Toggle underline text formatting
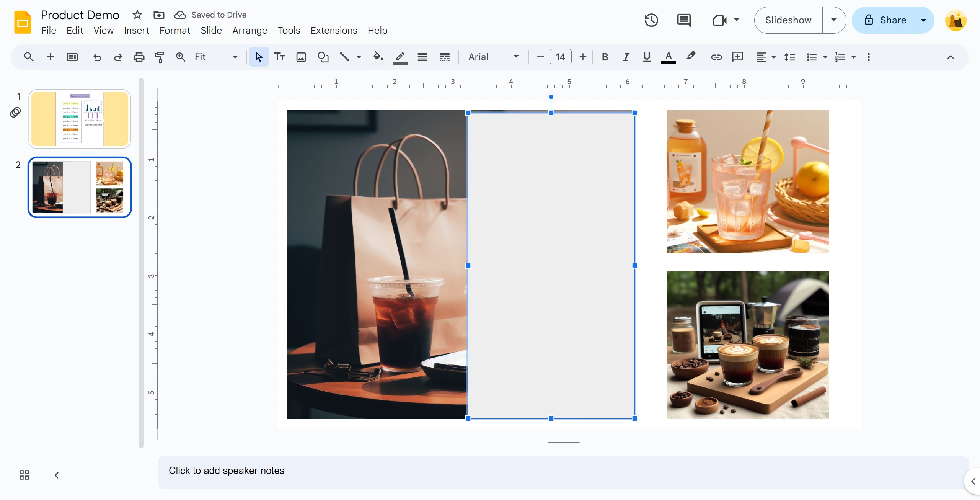Viewport: 980px width, 500px height. point(647,57)
